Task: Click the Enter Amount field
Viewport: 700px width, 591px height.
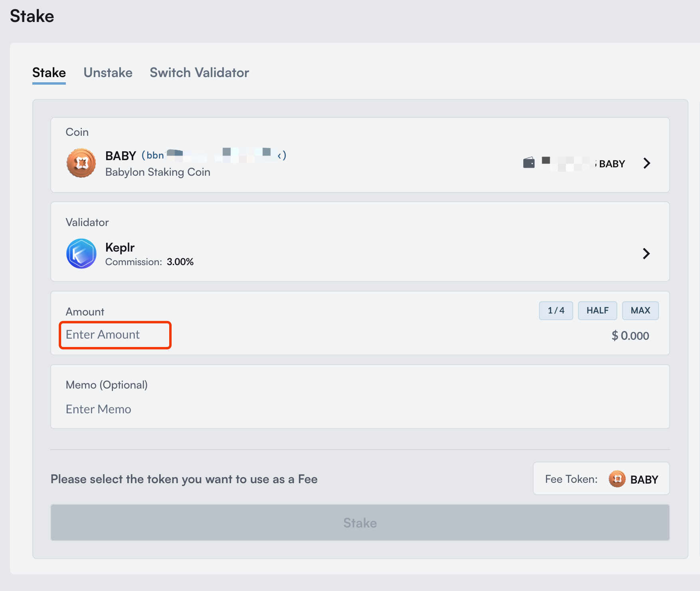Action: pos(115,335)
